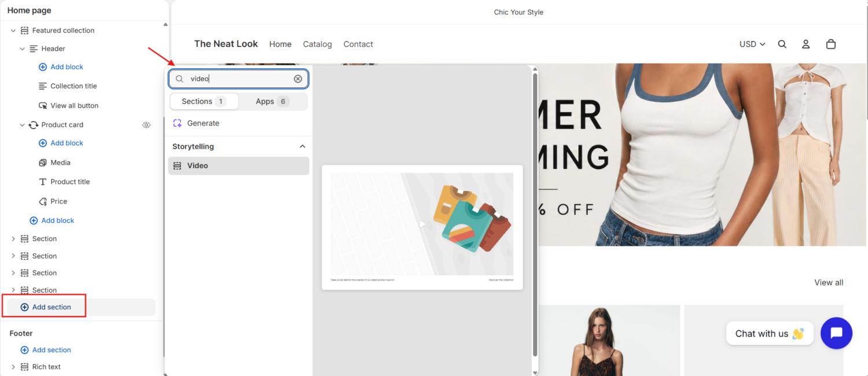This screenshot has width=868, height=376.
Task: Toggle visibility eye on Product card
Action: pos(146,125)
